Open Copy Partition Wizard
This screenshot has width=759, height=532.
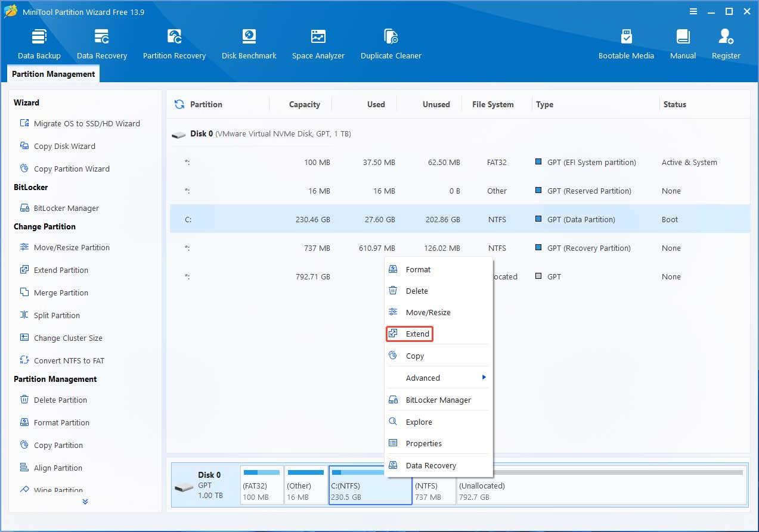pos(64,169)
